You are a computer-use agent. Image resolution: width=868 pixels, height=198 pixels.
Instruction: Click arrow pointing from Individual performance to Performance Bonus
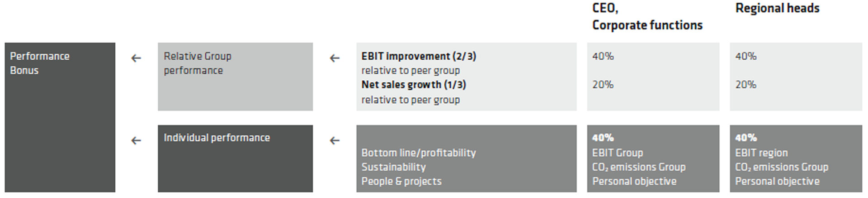coord(136,140)
